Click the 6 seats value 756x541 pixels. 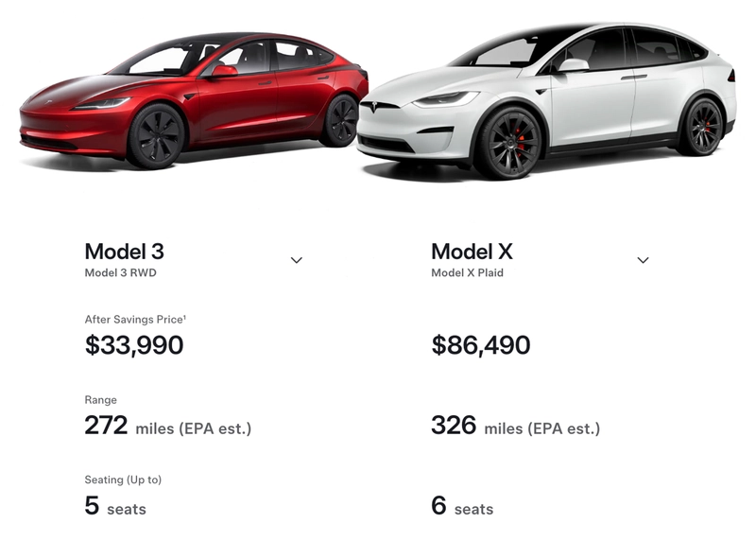point(462,506)
